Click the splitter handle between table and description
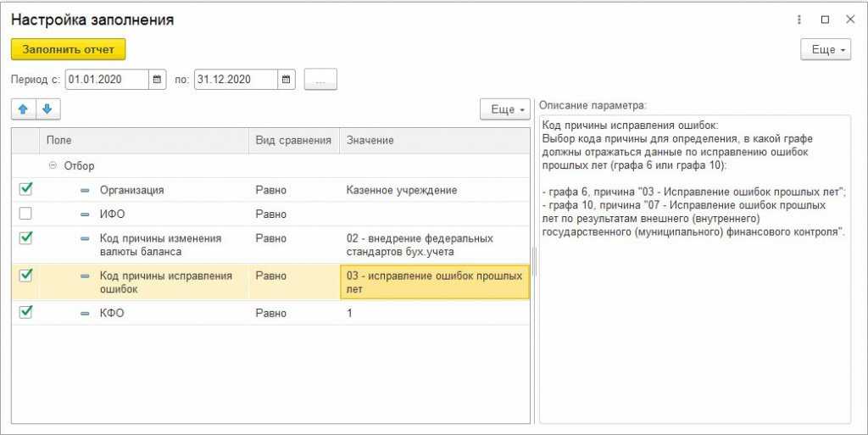This screenshot has width=868, height=435. 534,262
